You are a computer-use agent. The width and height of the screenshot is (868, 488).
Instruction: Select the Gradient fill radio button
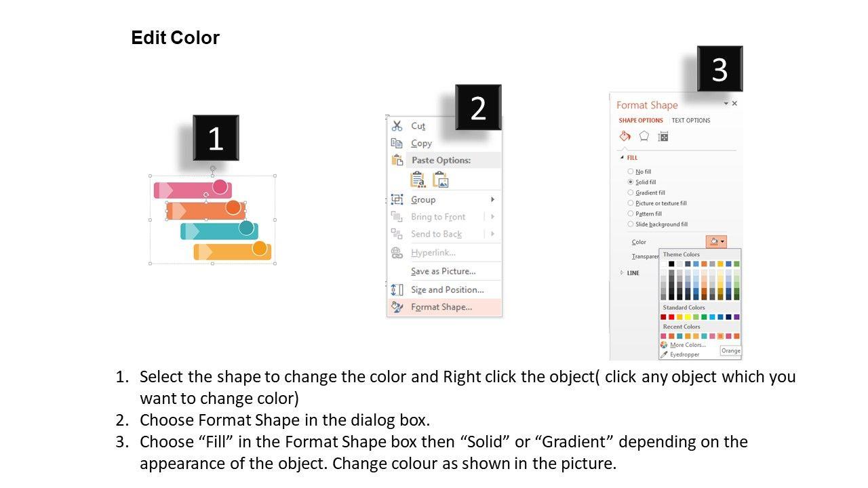coord(631,192)
